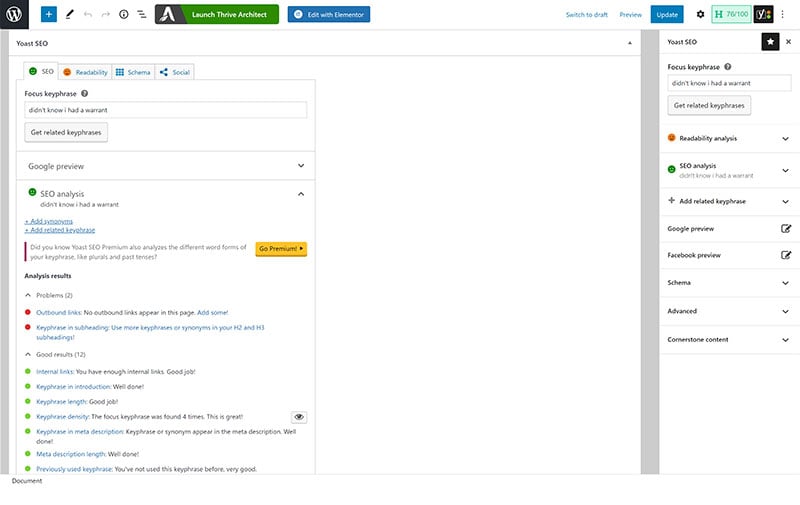Screen dimensions: 800x505
Task: Open the Meta description length link
Action: (71, 454)
